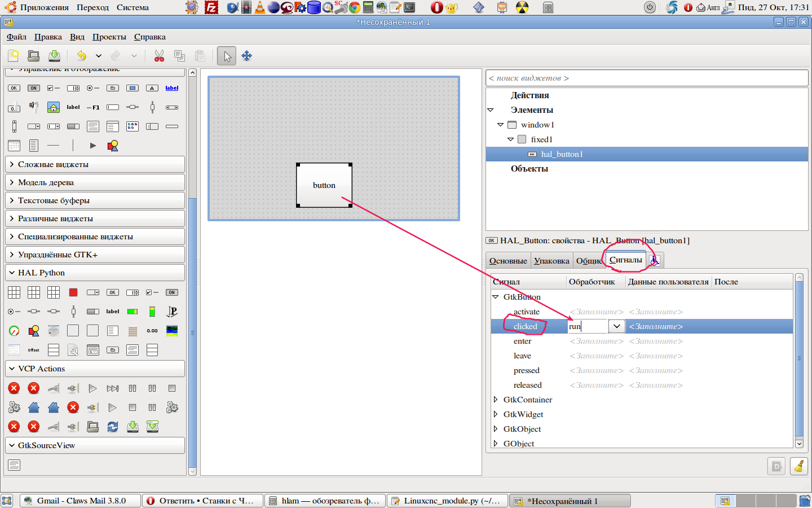Create a new project from the toolbar
Image resolution: width=812 pixels, height=508 pixels.
(14, 55)
